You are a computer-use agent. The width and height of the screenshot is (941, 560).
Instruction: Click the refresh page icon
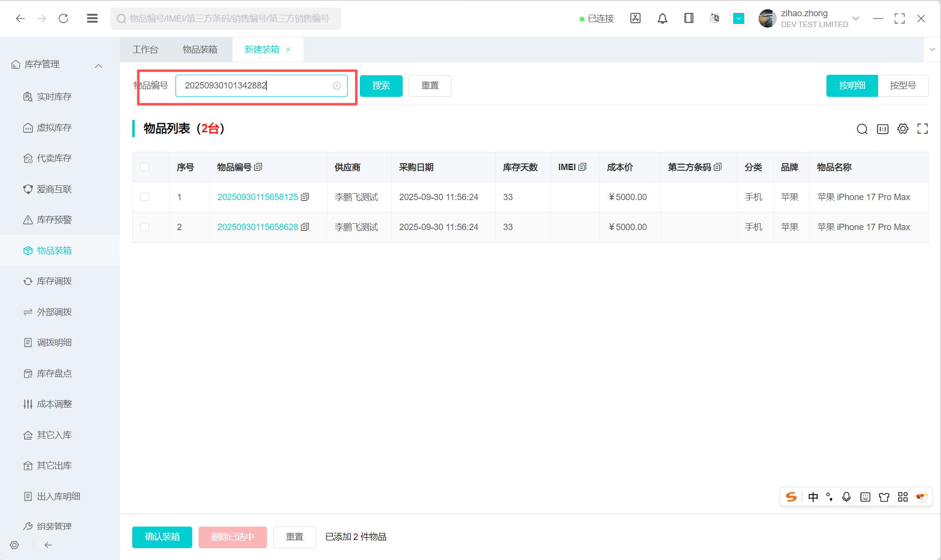[x=63, y=19]
